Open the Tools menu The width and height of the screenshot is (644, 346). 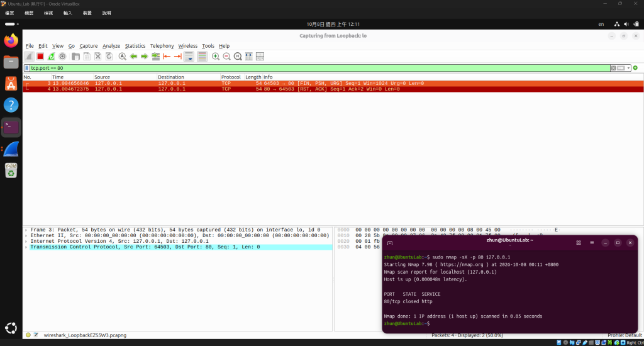tap(208, 46)
